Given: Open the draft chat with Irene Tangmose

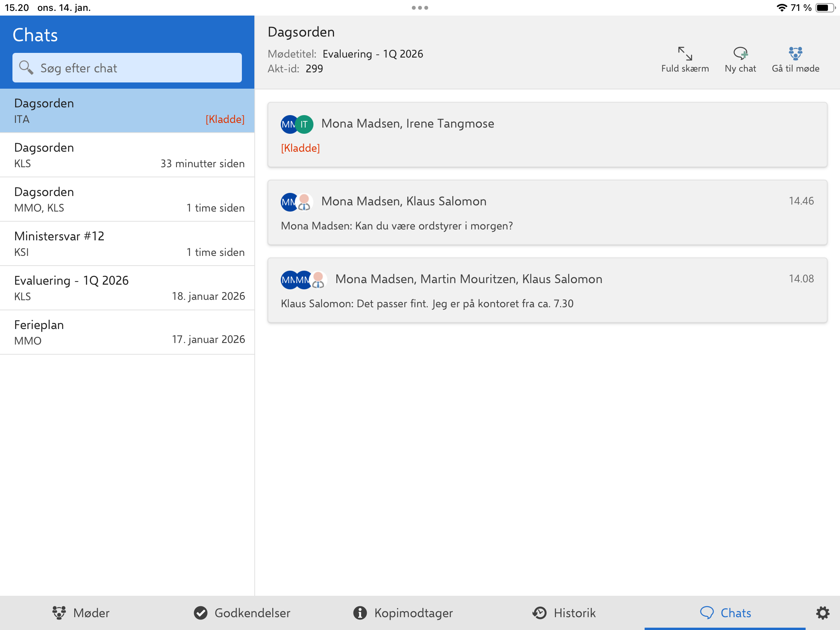Looking at the screenshot, I should coord(547,135).
